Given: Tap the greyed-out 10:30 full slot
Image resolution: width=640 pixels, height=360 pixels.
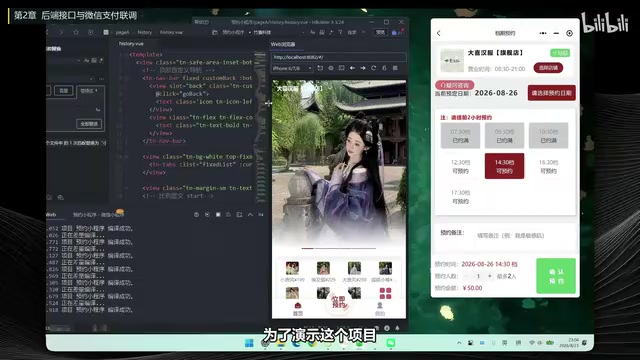Looking at the screenshot, I should (548, 136).
